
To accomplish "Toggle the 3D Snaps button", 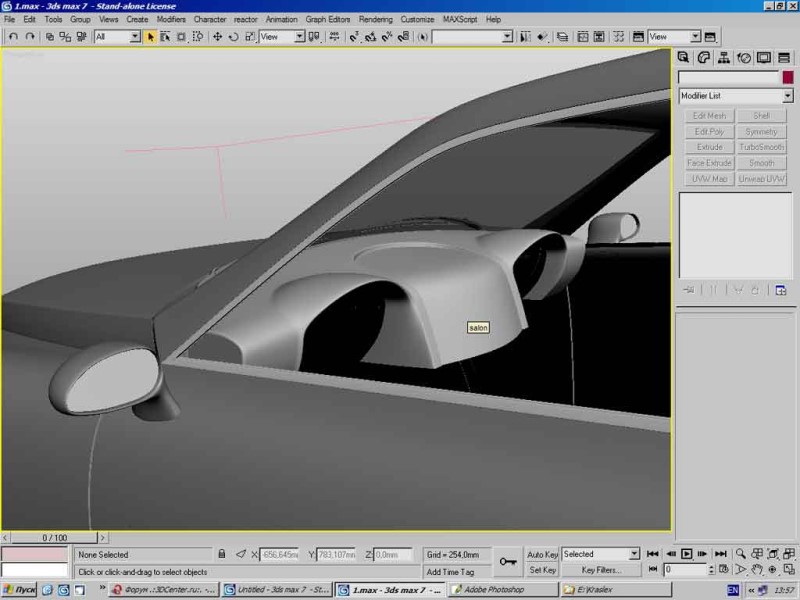I will click(x=354, y=37).
